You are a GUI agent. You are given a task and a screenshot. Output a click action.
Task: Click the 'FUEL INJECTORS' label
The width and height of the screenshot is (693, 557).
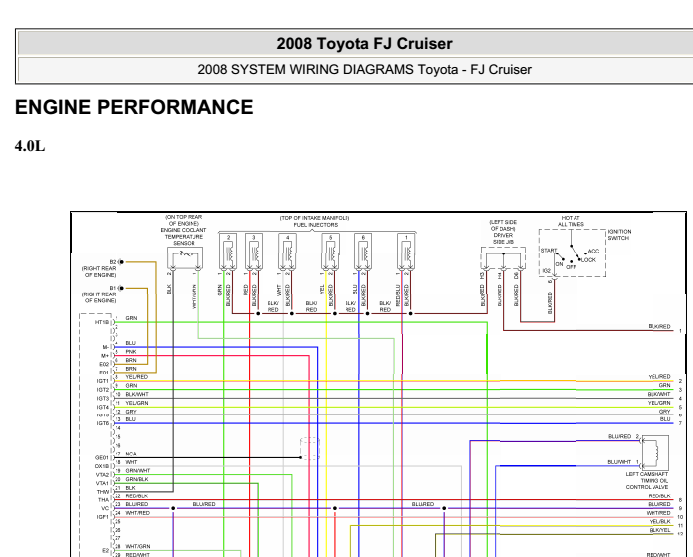point(316,225)
